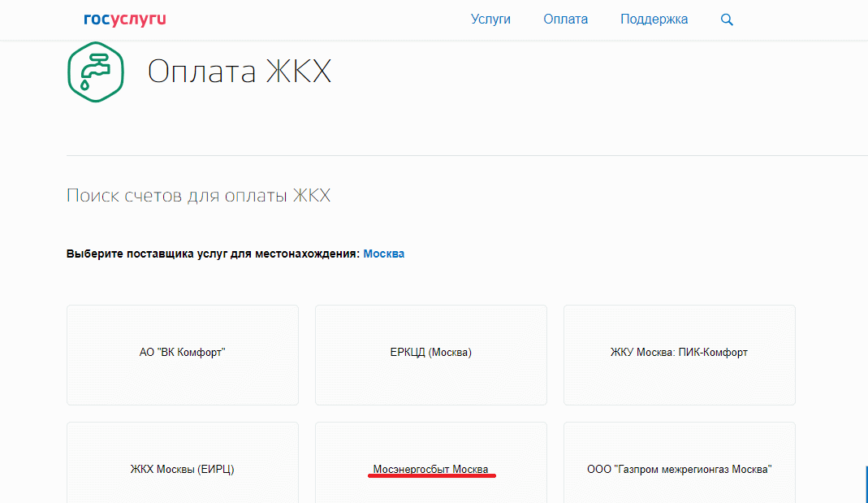The width and height of the screenshot is (868, 503).
Task: Click the empty header area left of Услуги
Action: pyautogui.click(x=325, y=20)
